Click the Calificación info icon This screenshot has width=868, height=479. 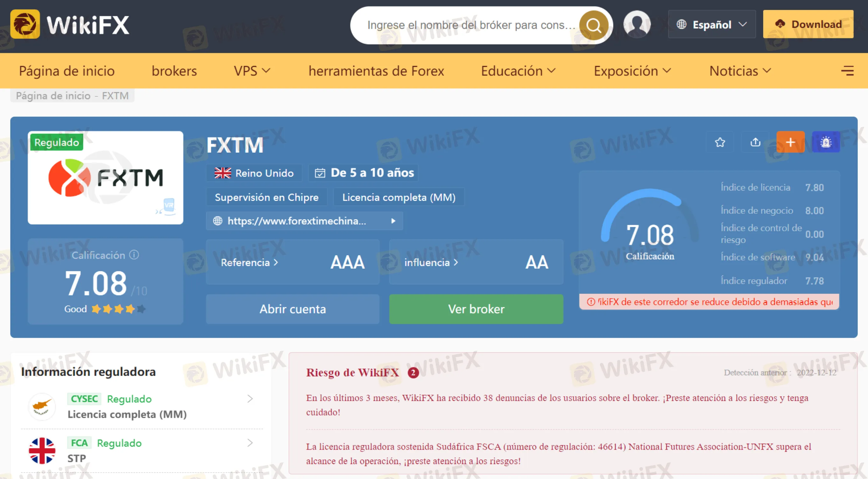click(134, 255)
